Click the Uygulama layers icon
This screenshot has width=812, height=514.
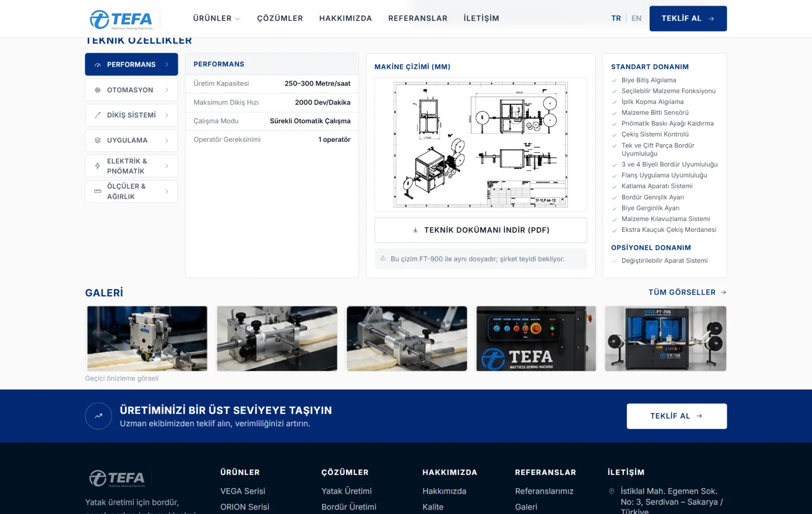coord(97,141)
